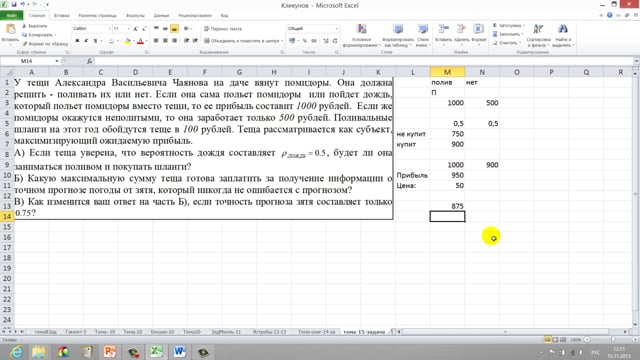Toggle bottom align highlighted button
The image size is (640, 360).
pyautogui.click(x=174, y=29)
